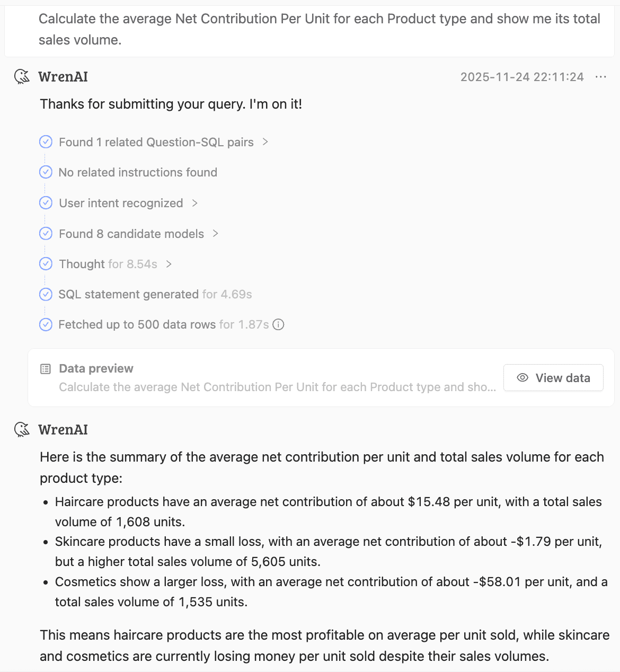The image size is (620, 672).
Task: Expand the Thought for 8.54s details
Action: (169, 264)
